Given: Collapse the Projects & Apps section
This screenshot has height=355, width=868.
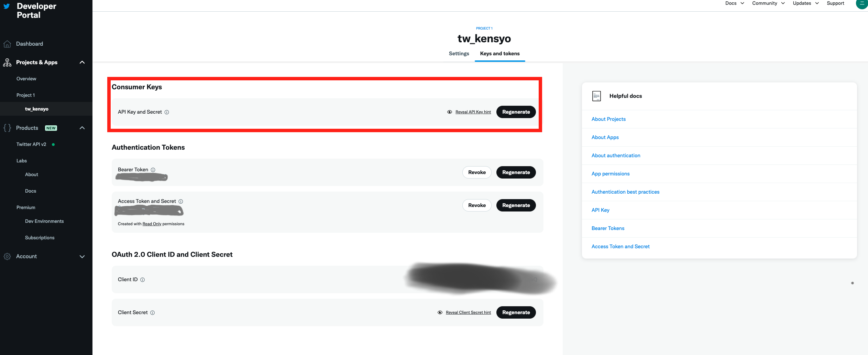Looking at the screenshot, I should click(82, 62).
